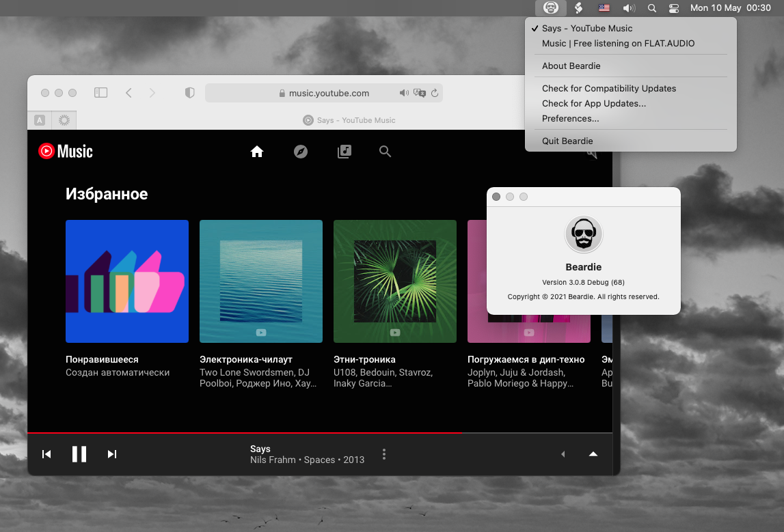Close the About Beardie window
This screenshot has width=784, height=532.
coord(496,197)
